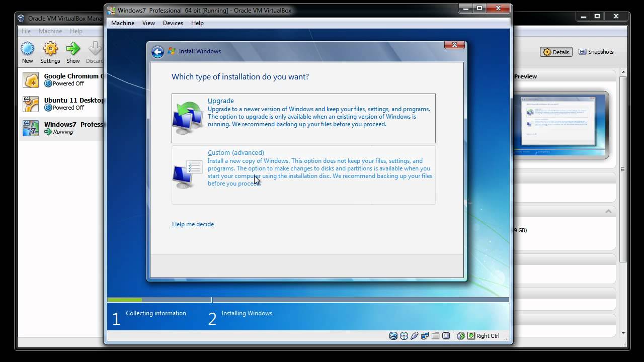The width and height of the screenshot is (644, 362).
Task: Collapse the Manager details section chevron
Action: (x=608, y=212)
